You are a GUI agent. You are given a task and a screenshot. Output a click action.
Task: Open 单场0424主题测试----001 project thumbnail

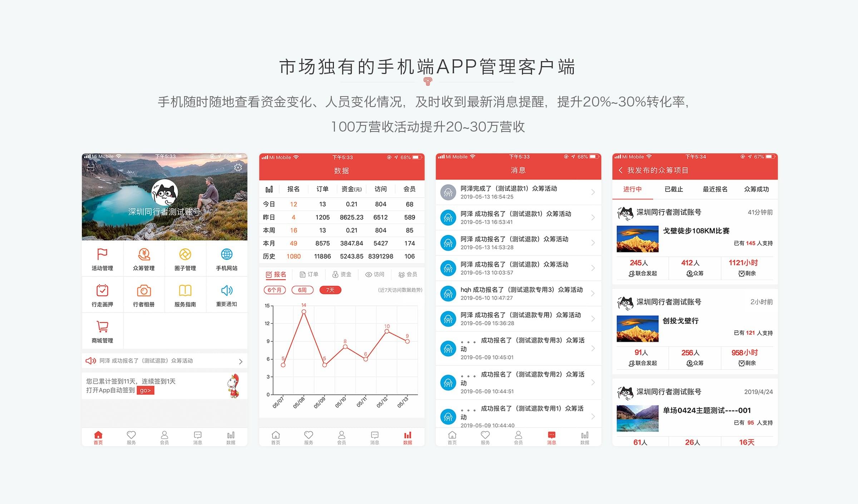[x=637, y=418]
